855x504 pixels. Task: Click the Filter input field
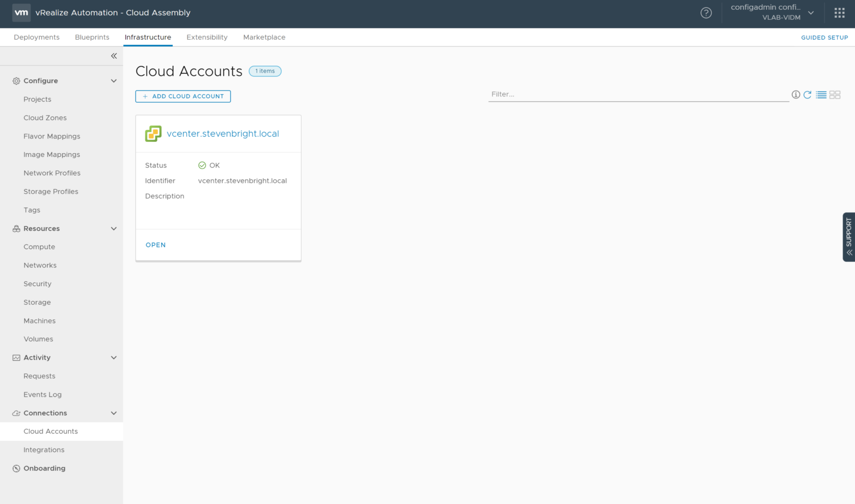638,94
